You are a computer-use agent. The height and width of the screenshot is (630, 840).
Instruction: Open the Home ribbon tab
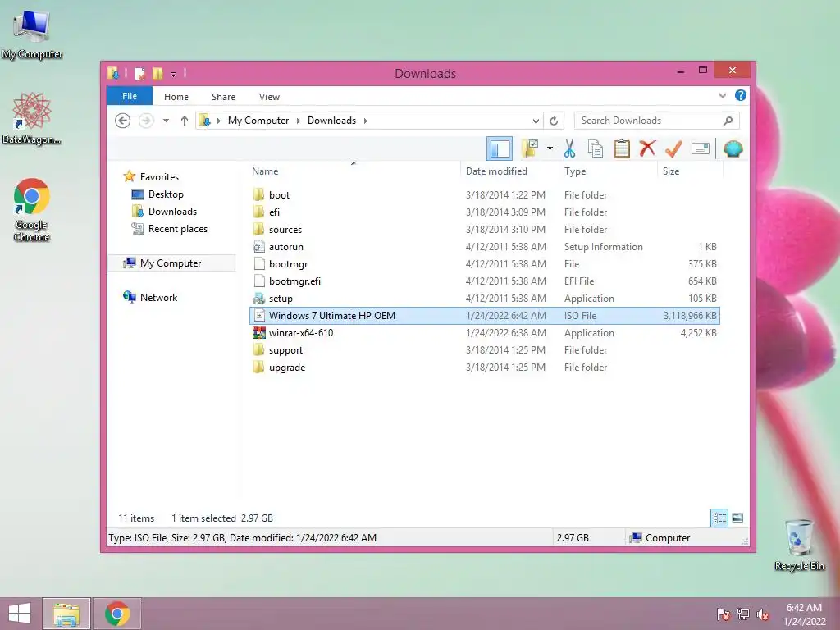click(176, 97)
